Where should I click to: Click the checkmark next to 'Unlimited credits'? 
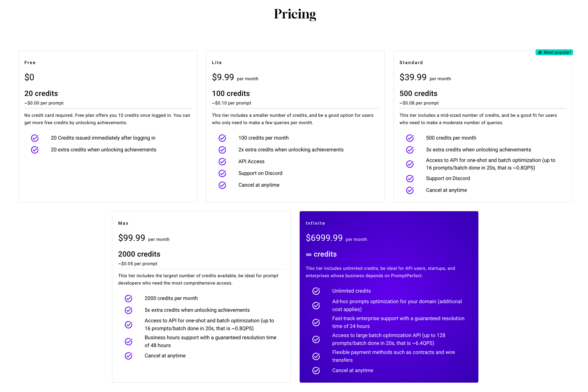pyautogui.click(x=316, y=291)
